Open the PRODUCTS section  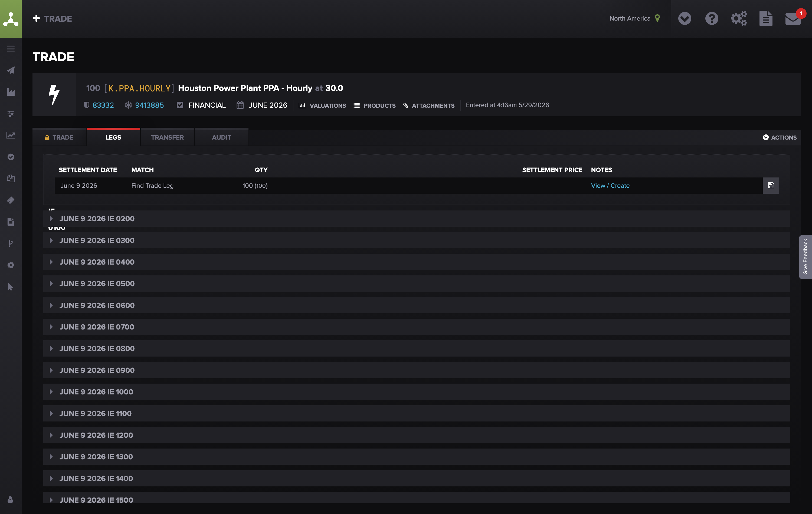374,106
